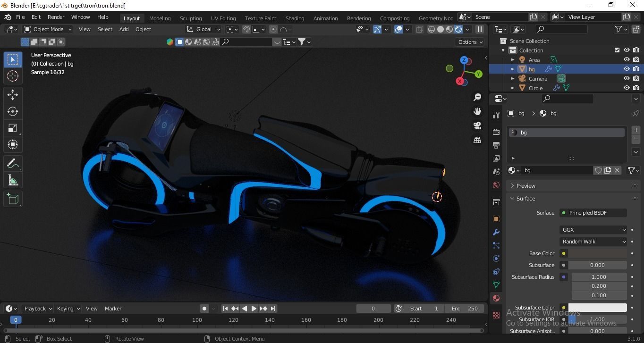Click the Select Box tool
Image resolution: width=644 pixels, height=343 pixels.
click(13, 59)
